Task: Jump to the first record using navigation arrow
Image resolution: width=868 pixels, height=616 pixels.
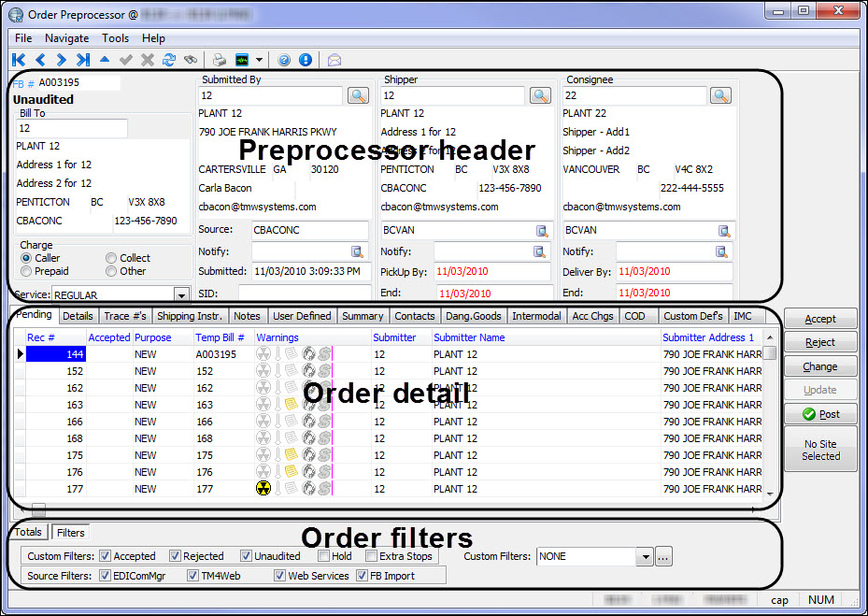Action: 18,59
